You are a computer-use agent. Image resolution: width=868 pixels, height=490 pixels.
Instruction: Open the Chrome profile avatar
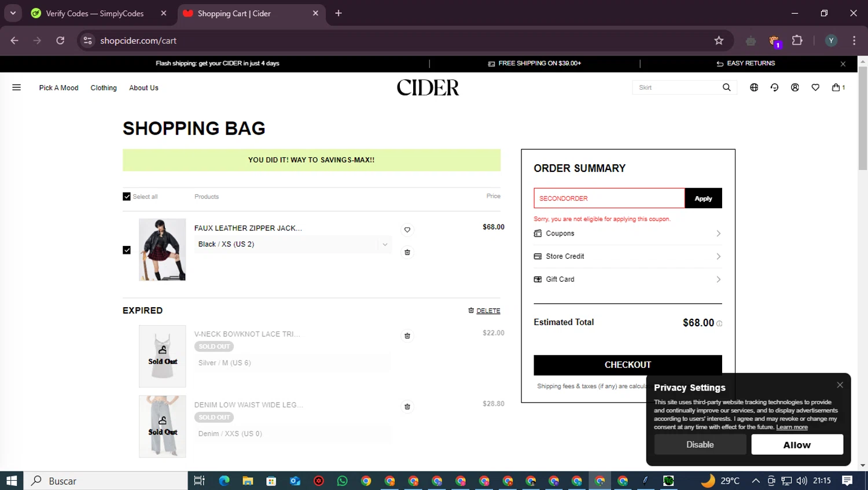click(831, 40)
